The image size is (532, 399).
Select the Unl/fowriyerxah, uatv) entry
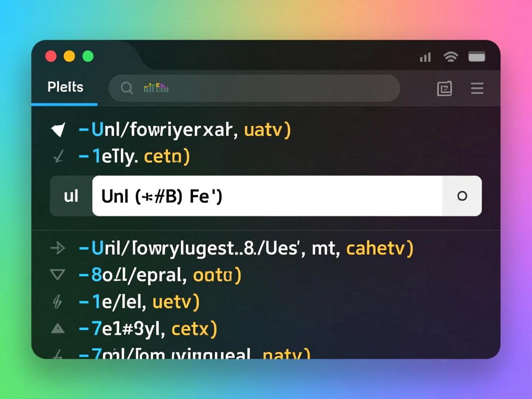185,130
